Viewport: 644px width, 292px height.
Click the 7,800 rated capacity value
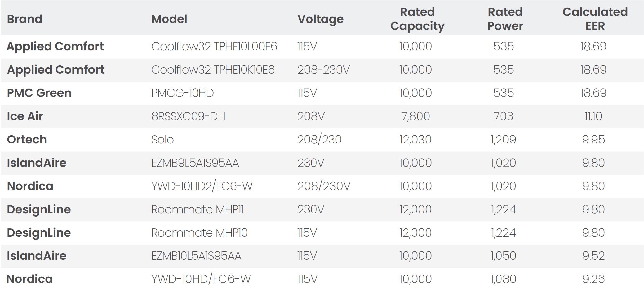[x=415, y=116]
